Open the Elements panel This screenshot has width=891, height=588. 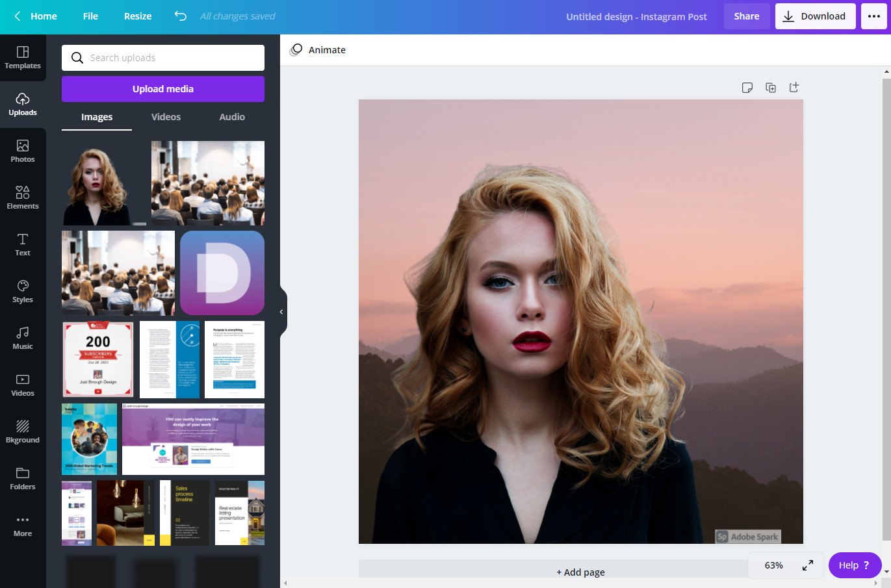click(x=23, y=198)
